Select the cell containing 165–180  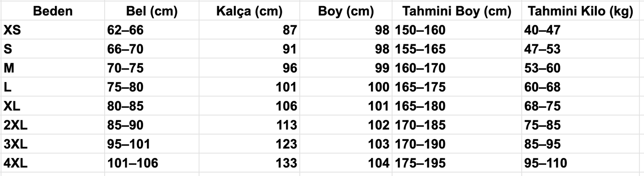click(457, 106)
